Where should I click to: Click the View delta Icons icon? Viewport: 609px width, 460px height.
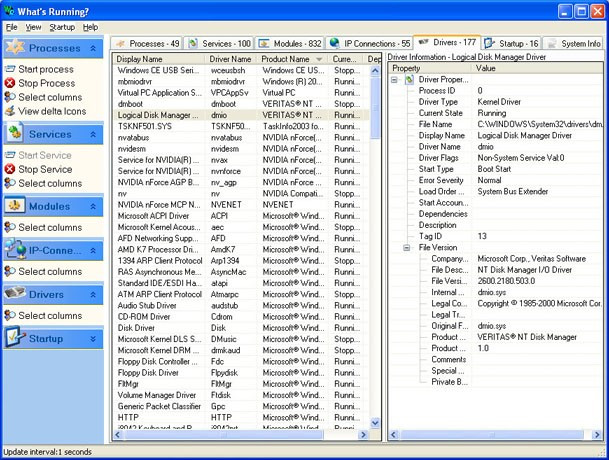tap(10, 111)
